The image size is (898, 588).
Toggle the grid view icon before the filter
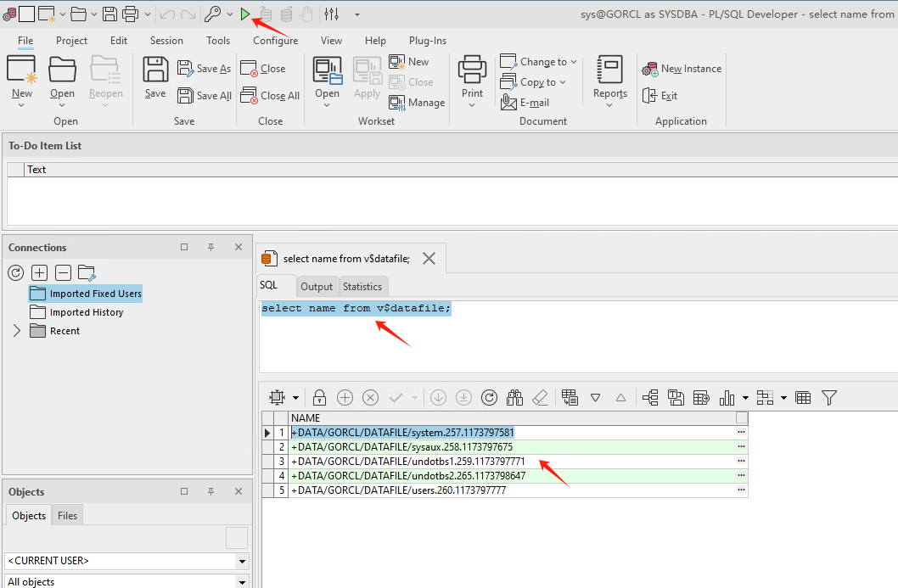click(803, 397)
